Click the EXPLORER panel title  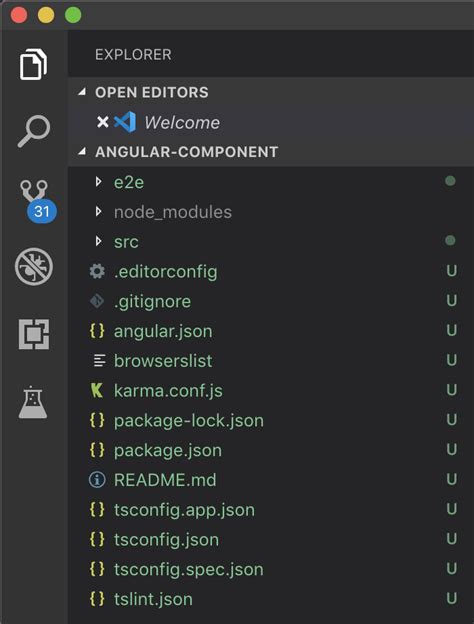[133, 55]
